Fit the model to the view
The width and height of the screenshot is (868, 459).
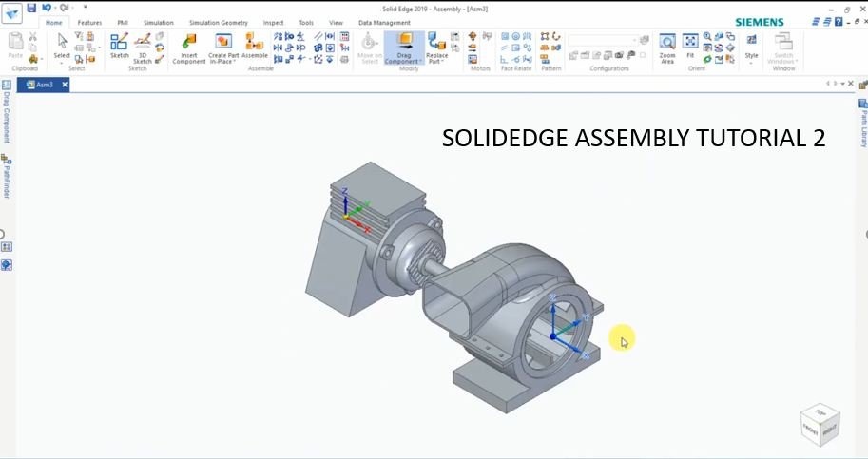coord(690,46)
